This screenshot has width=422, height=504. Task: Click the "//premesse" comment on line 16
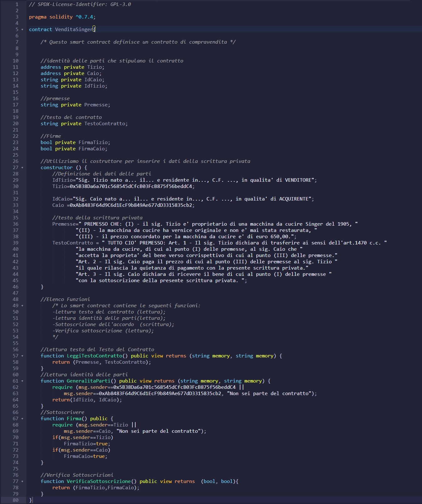coord(55,99)
